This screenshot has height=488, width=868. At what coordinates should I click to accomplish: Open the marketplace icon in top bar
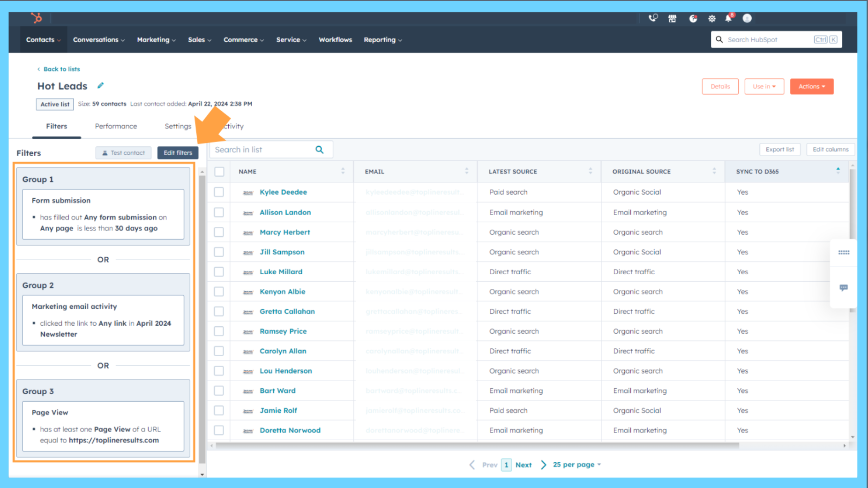coord(673,19)
